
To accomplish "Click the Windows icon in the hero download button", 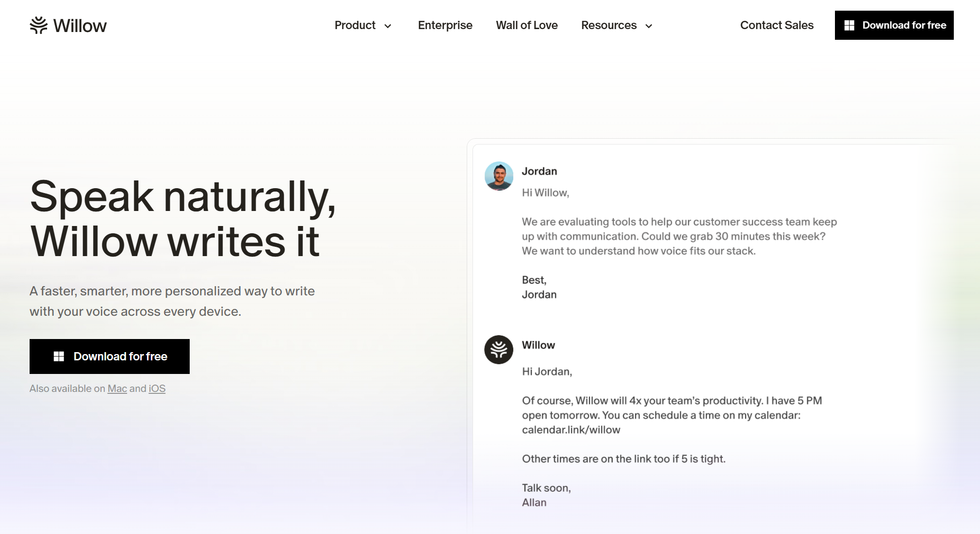I will pos(59,356).
